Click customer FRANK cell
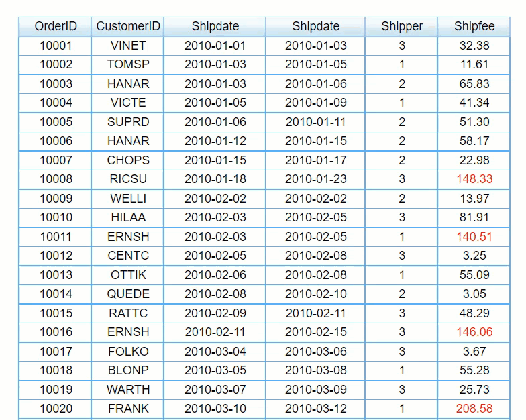526x420 pixels. (128, 409)
